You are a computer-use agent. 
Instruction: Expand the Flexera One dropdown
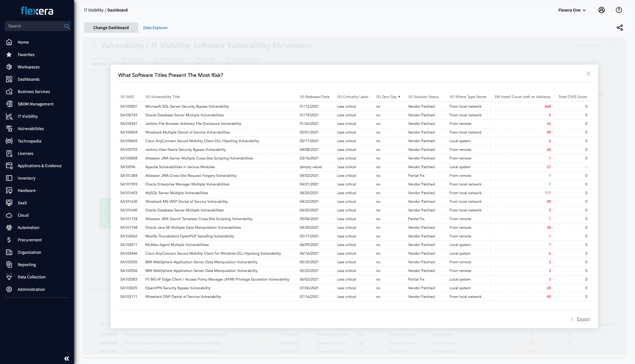tap(572, 10)
